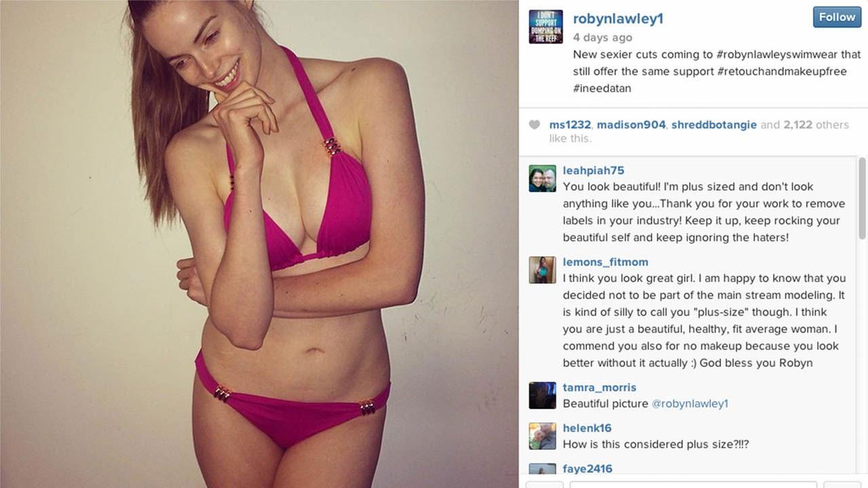This screenshot has width=868, height=488.
Task: View liker ms1232's profile
Action: (x=570, y=125)
